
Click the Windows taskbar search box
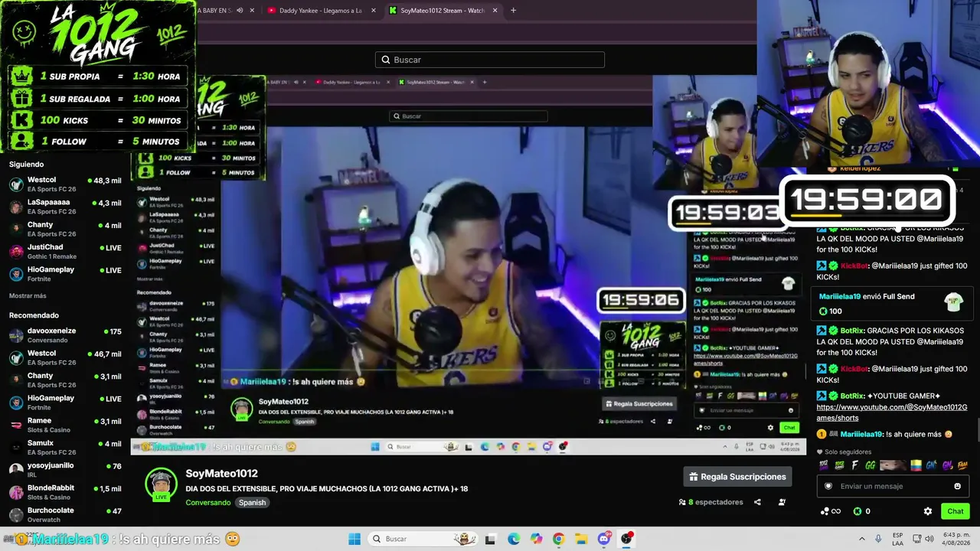pos(423,539)
